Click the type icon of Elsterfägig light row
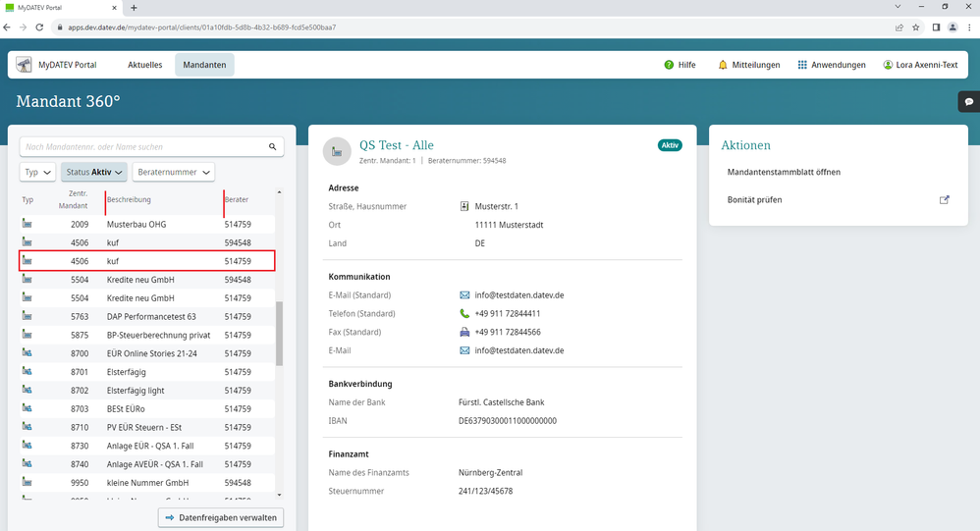This screenshot has width=980, height=531. click(27, 390)
